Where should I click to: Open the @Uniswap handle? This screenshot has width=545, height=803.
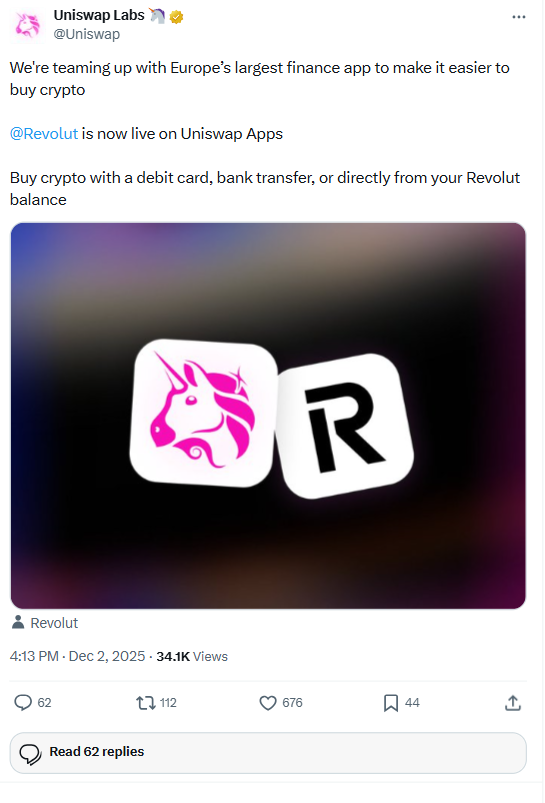[x=87, y=34]
